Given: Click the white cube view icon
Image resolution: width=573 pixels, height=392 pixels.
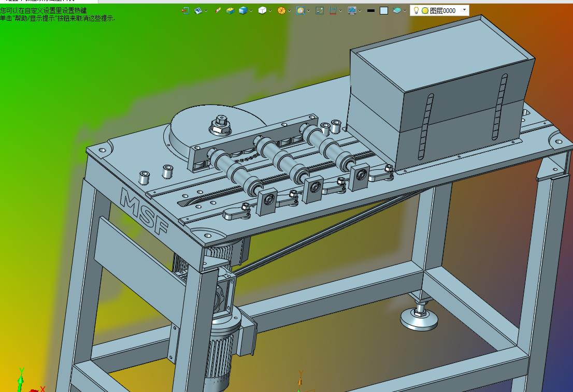Looking at the screenshot, I should (x=262, y=10).
